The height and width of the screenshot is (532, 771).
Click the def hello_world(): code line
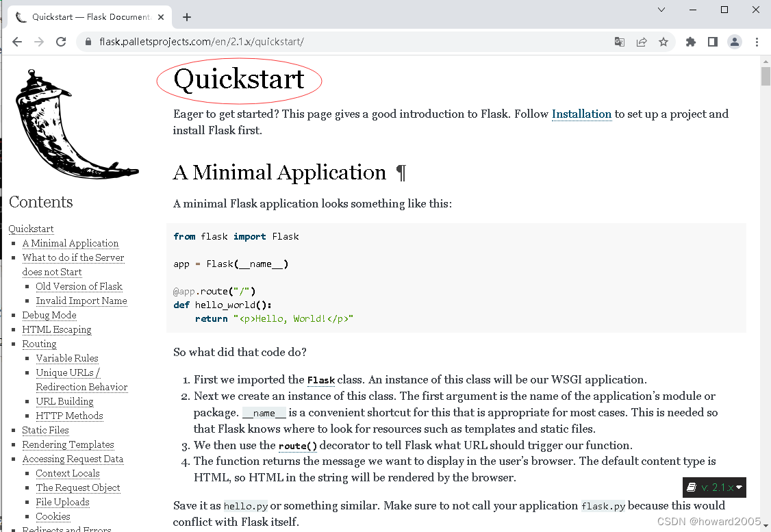223,305
